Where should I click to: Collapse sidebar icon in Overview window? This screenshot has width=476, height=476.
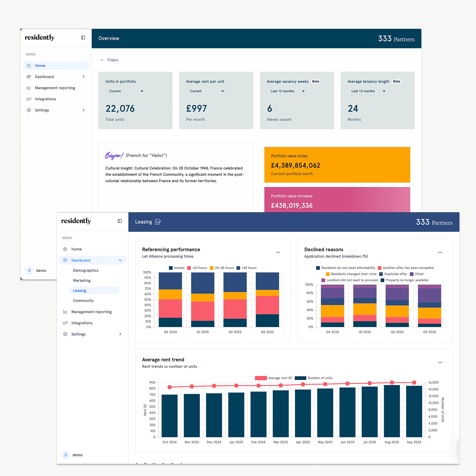pyautogui.click(x=83, y=38)
